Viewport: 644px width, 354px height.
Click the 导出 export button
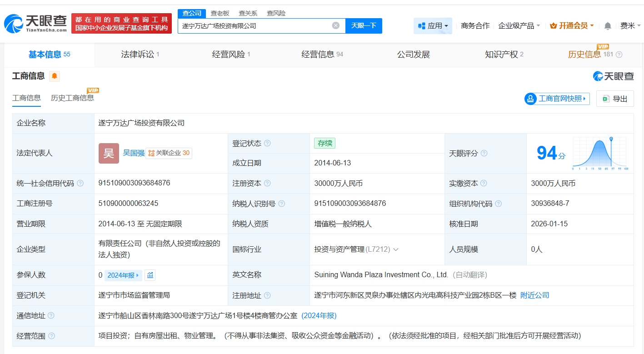point(615,99)
